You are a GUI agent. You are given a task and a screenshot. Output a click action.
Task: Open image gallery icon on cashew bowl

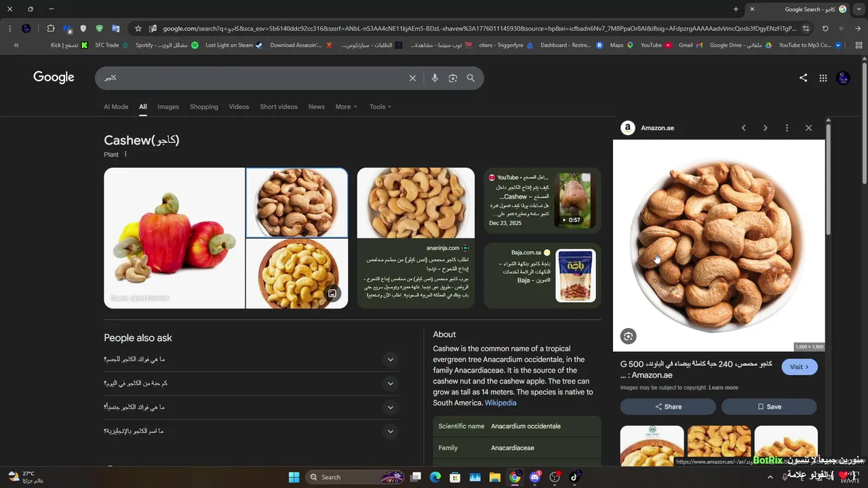point(332,293)
